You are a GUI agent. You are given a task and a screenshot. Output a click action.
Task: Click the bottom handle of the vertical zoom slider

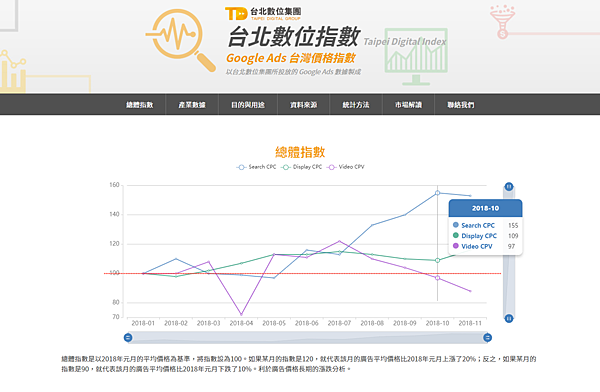[509, 318]
